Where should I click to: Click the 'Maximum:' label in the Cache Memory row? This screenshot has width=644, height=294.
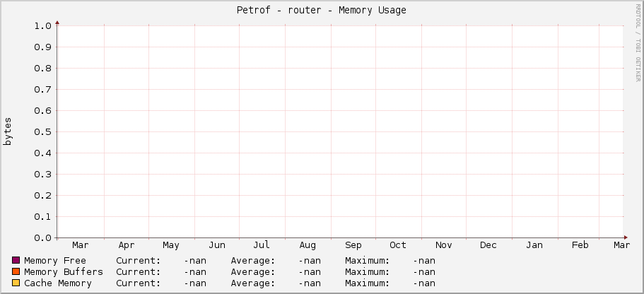(x=367, y=283)
